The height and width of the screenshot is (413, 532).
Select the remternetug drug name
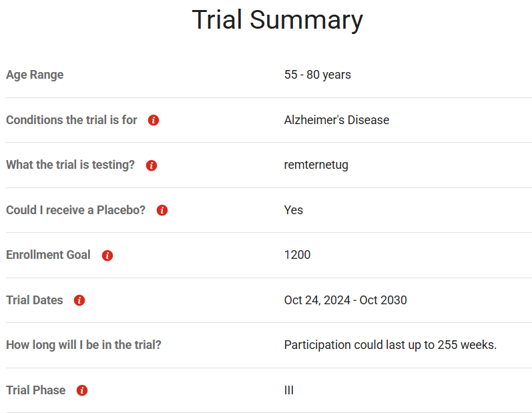pos(316,165)
